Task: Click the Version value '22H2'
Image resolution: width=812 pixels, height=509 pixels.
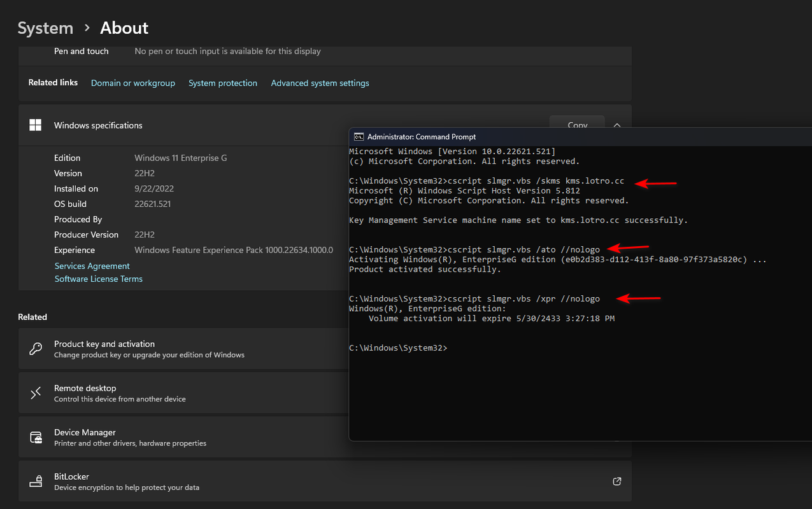Action: pos(145,173)
